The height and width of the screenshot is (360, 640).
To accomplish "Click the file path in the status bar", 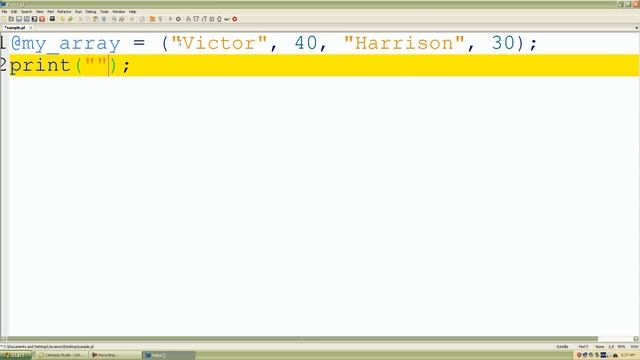I will [x=48, y=347].
